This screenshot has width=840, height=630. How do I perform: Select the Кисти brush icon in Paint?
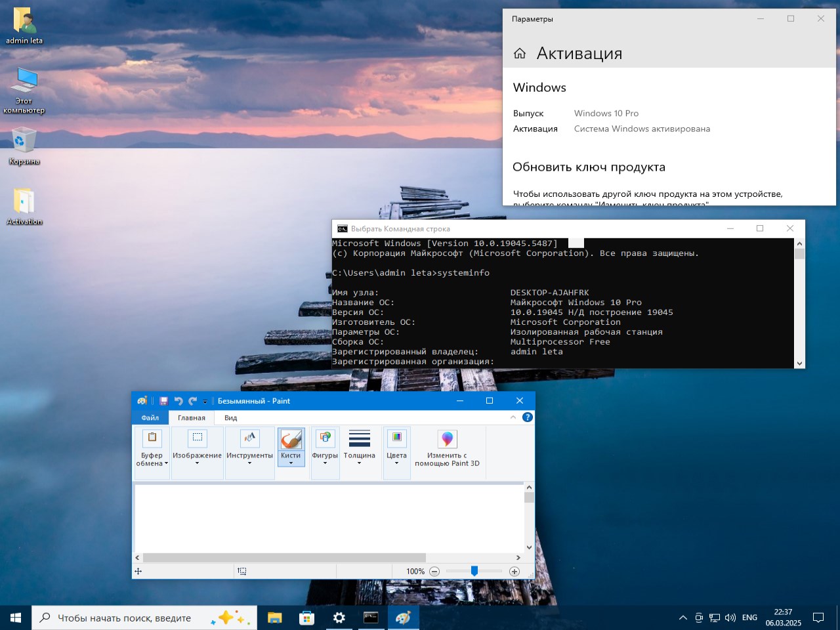point(291,439)
